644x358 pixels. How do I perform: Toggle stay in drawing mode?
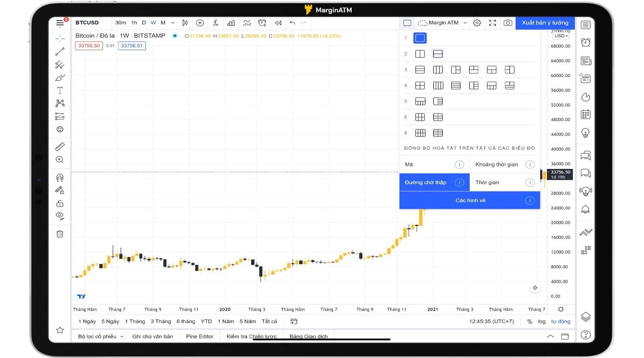coord(60,190)
